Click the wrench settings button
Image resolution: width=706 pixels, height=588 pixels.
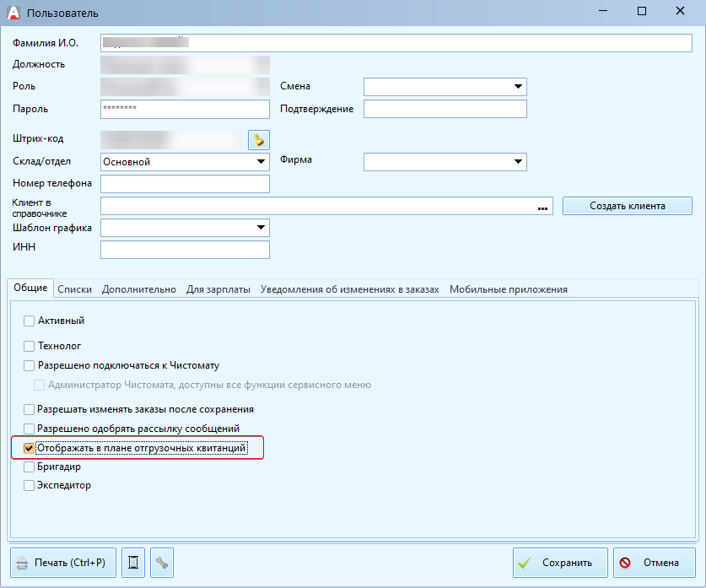[x=162, y=563]
